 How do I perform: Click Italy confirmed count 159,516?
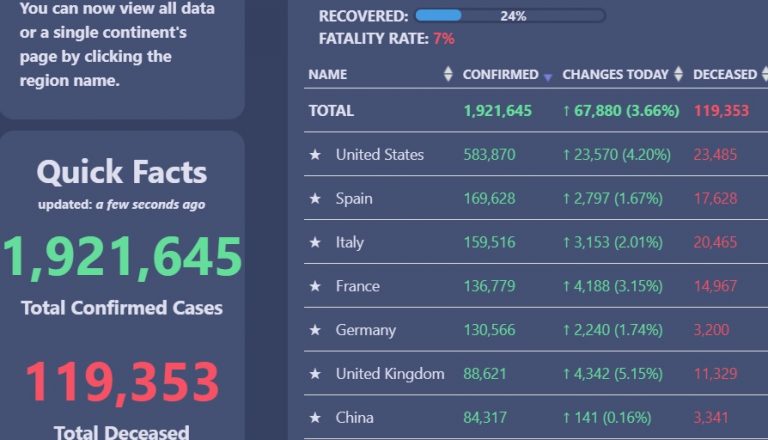click(489, 242)
